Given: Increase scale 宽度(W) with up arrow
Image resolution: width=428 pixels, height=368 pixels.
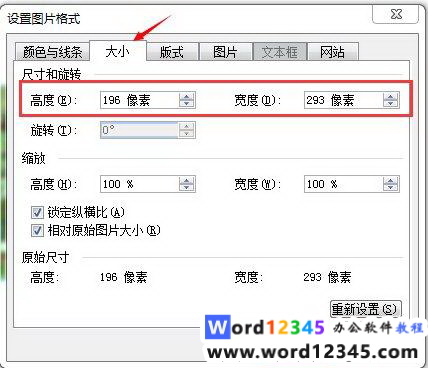Looking at the screenshot, I should pos(391,181).
